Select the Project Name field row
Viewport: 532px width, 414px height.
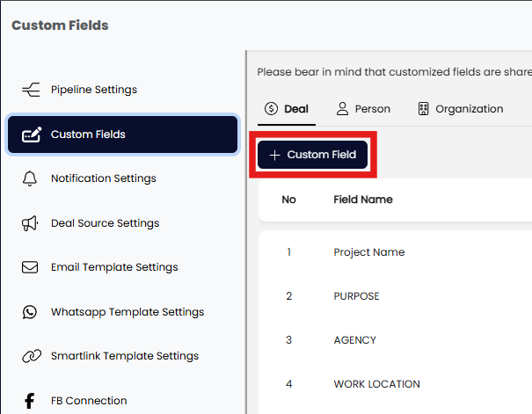tap(369, 252)
